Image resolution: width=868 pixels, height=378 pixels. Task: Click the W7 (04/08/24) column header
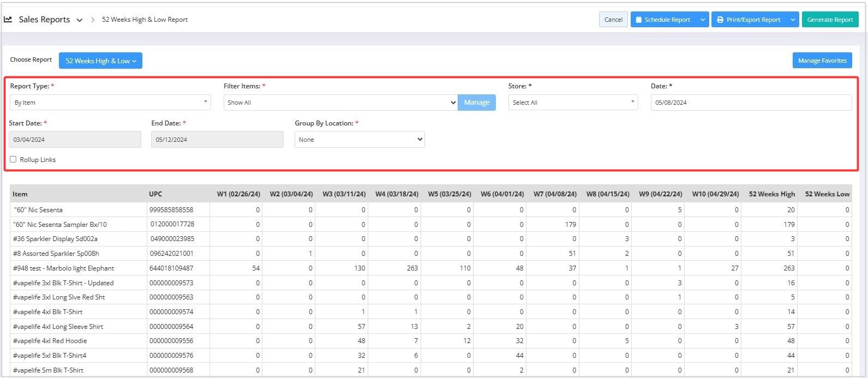tap(555, 194)
